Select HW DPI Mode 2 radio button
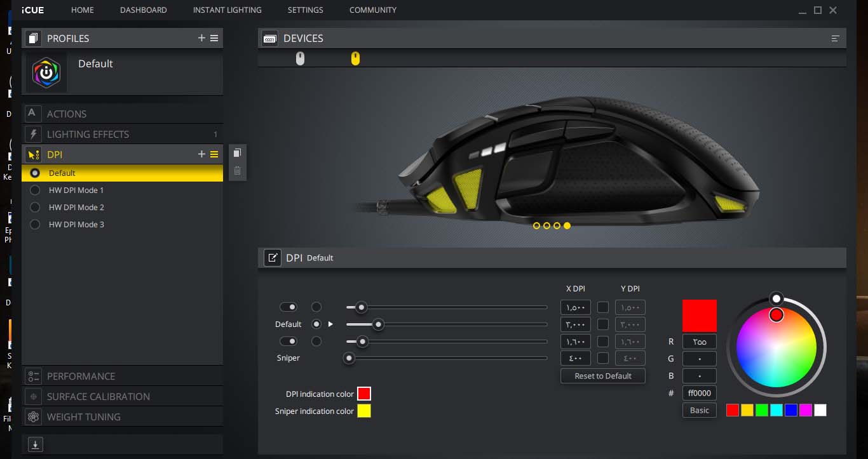The image size is (868, 459). pyautogui.click(x=36, y=208)
